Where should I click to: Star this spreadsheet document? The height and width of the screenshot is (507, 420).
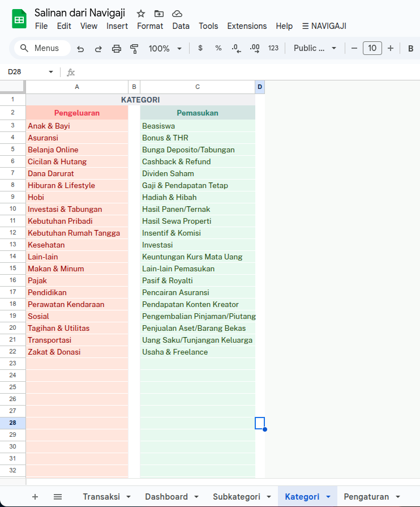(x=141, y=14)
